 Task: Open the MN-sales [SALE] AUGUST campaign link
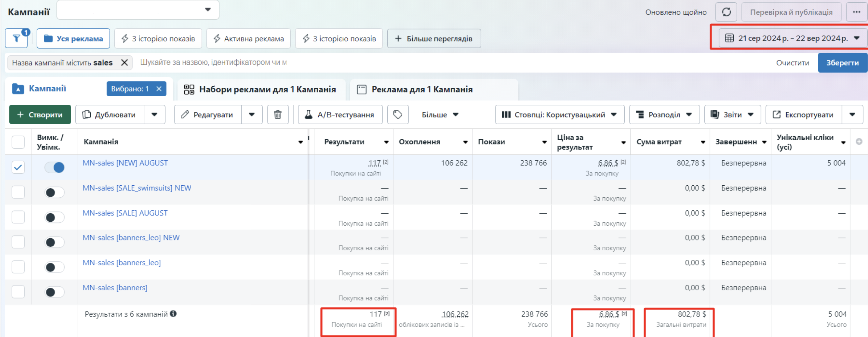125,213
